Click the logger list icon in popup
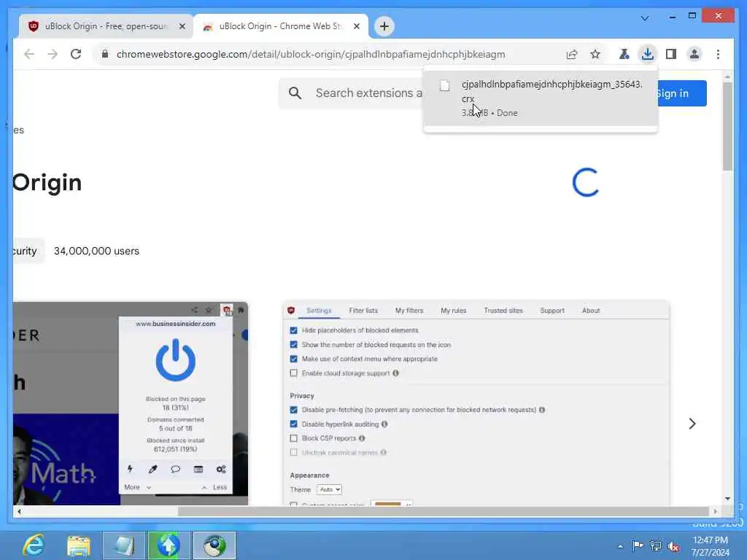 (198, 469)
